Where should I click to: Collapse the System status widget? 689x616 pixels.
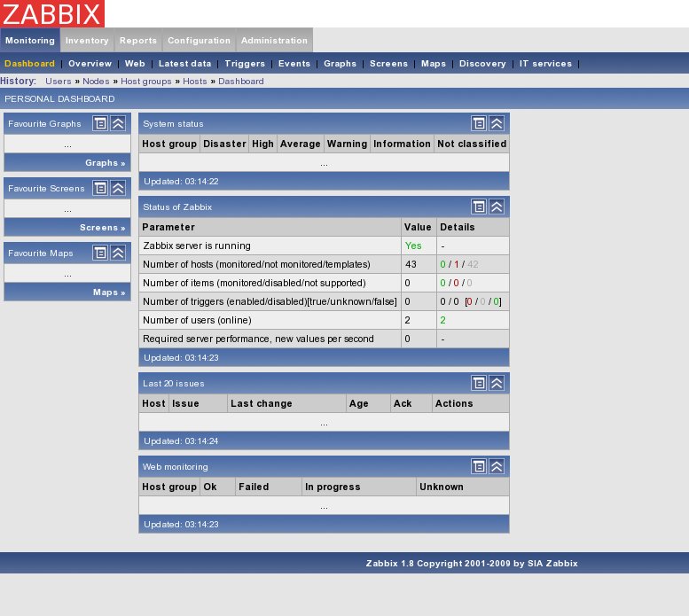(497, 123)
